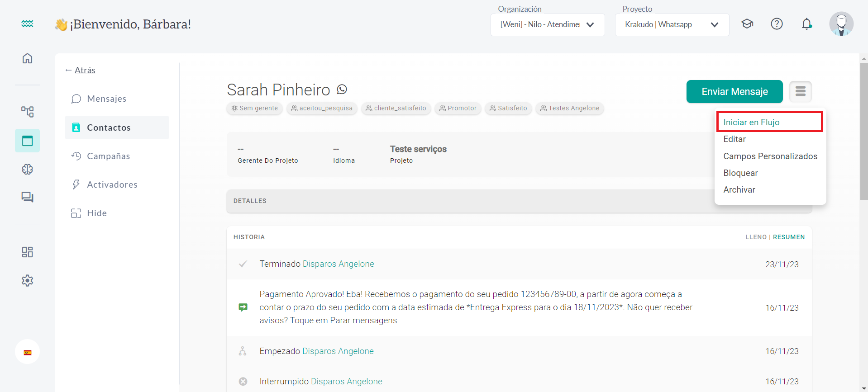Select Iniciar en Flujo from menu
The image size is (868, 392).
(751, 122)
